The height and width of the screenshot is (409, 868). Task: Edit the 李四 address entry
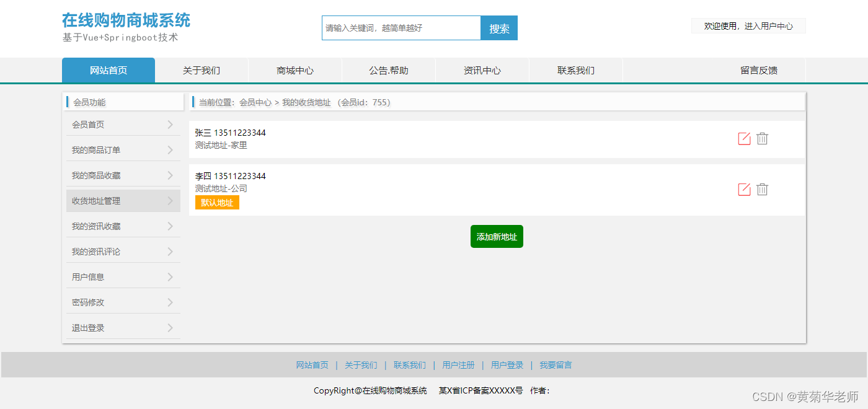745,190
